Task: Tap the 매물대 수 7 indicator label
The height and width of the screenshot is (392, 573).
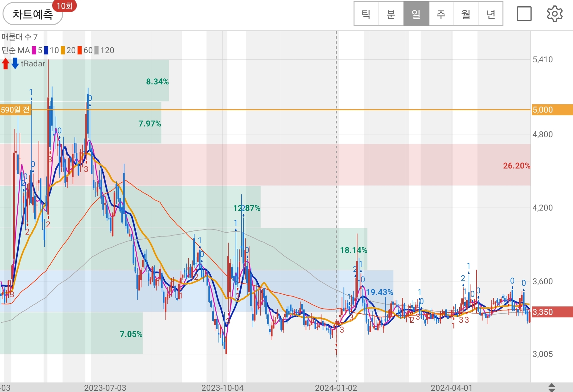Action: tap(20, 37)
